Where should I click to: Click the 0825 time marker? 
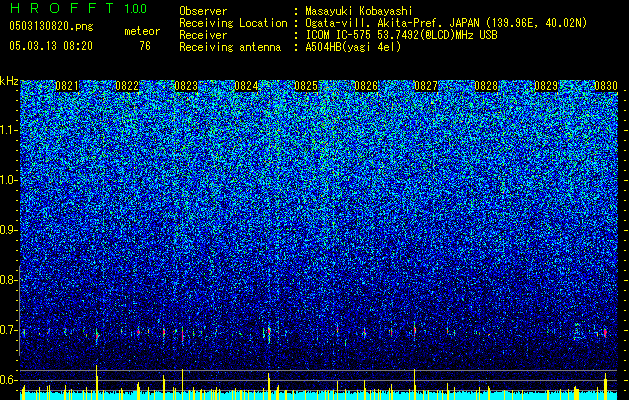coord(306,86)
